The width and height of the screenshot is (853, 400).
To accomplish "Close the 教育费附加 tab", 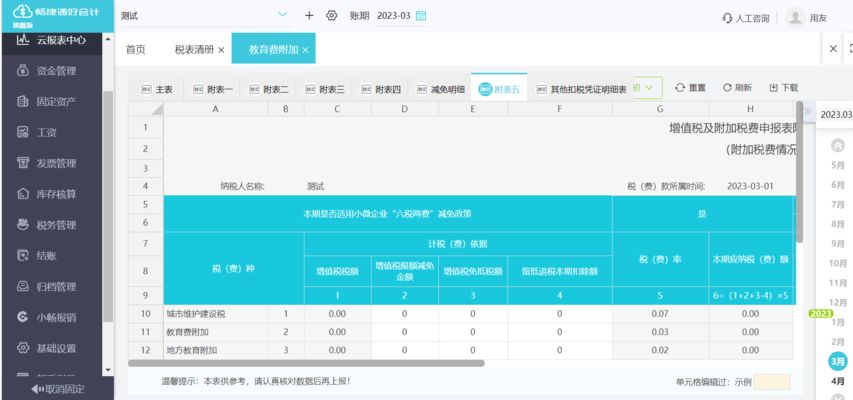I will [x=305, y=50].
